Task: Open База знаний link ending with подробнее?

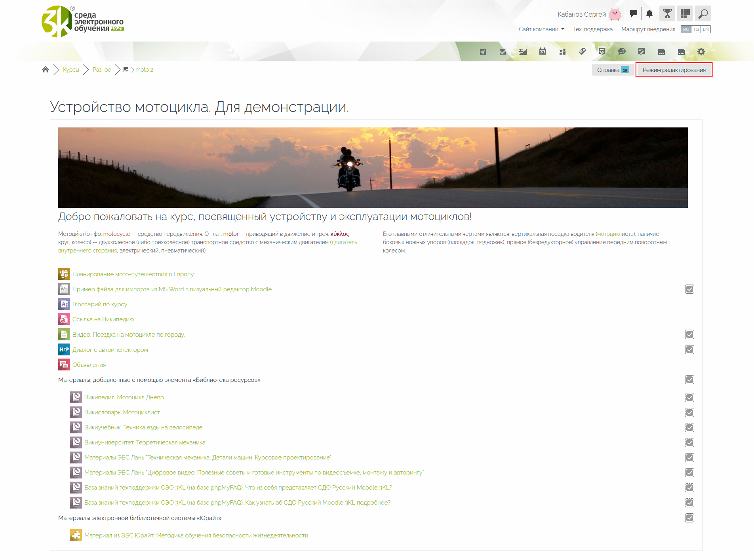Action: pos(237,503)
